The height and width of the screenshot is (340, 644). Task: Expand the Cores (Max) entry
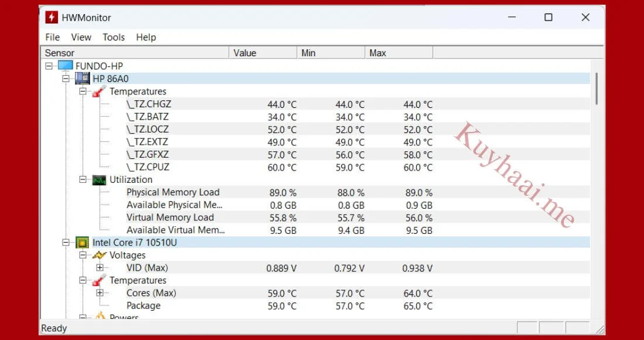point(100,293)
